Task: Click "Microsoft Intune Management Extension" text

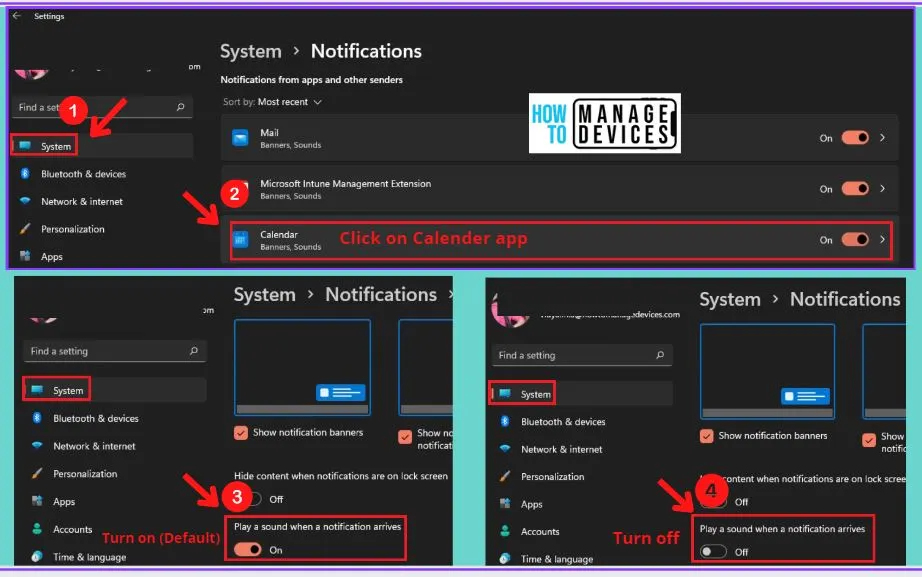Action: tap(346, 184)
